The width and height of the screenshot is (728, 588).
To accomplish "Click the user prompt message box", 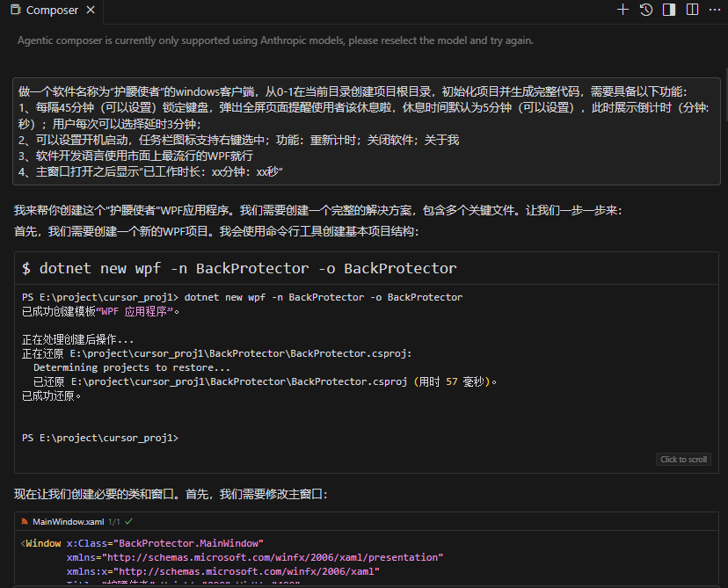I will click(x=367, y=132).
